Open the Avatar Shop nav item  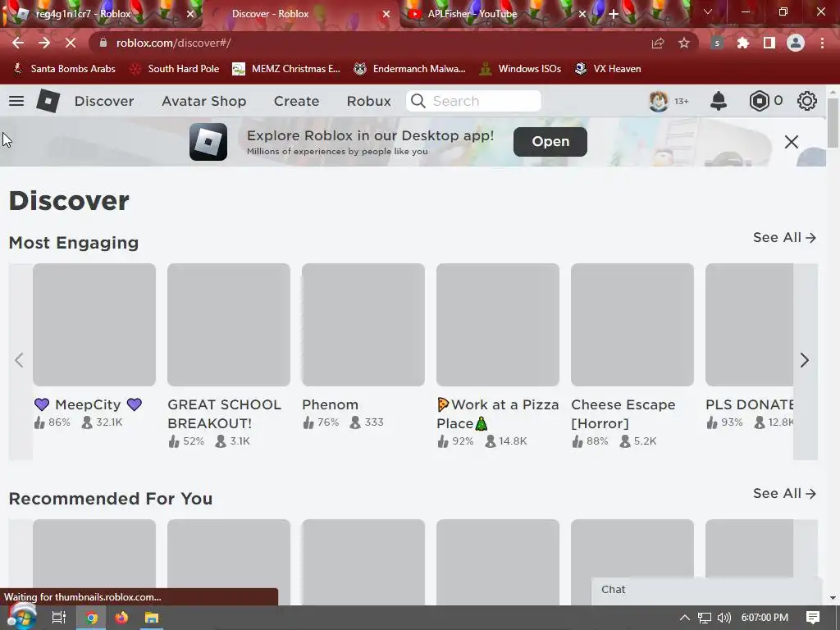tap(203, 101)
